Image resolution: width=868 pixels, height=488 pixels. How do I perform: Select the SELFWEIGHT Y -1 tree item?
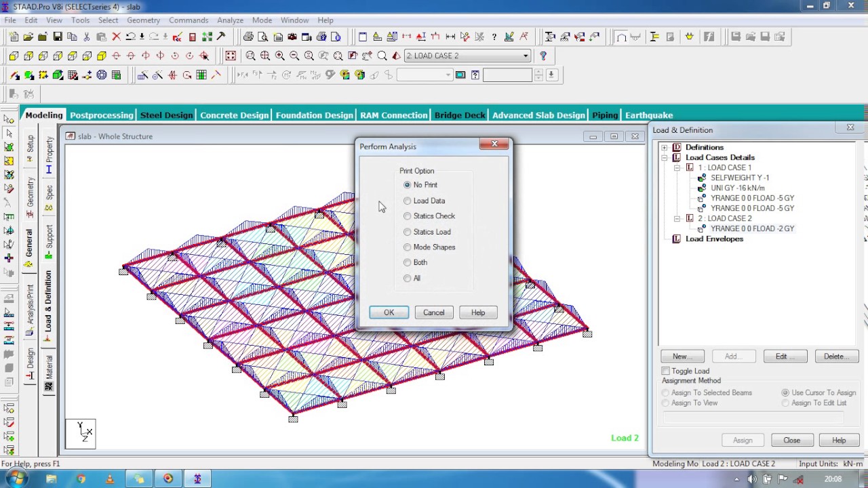[739, 178]
